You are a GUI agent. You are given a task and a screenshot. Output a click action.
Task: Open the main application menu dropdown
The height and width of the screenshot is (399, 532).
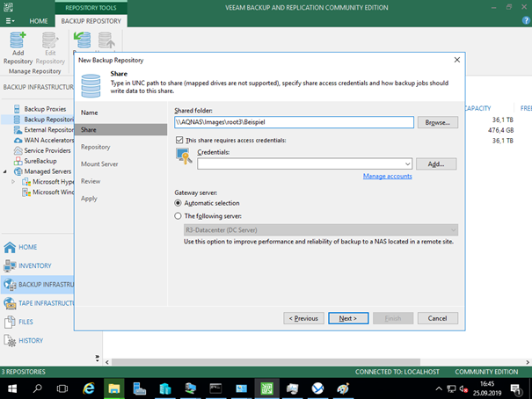click(11, 8)
